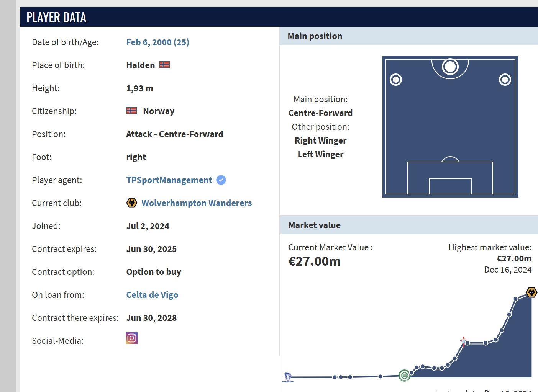Click the PLAYER DATA header
This screenshot has width=538, height=392.
coord(56,17)
